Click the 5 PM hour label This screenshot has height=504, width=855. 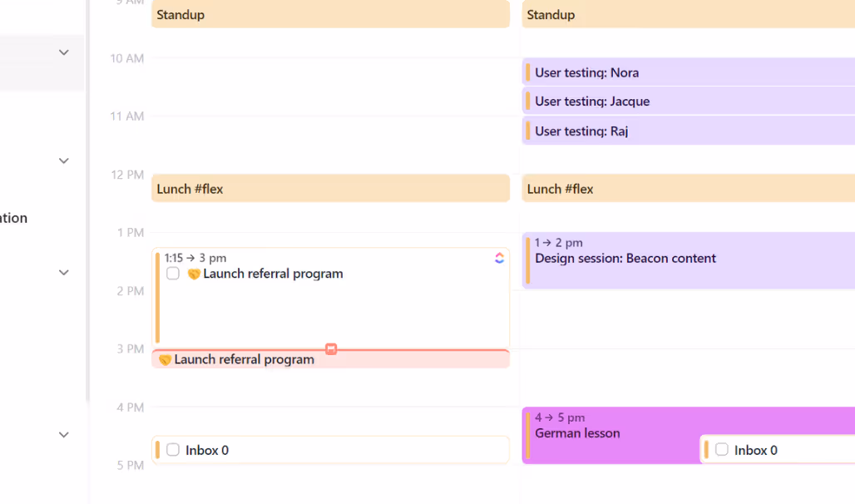131,465
